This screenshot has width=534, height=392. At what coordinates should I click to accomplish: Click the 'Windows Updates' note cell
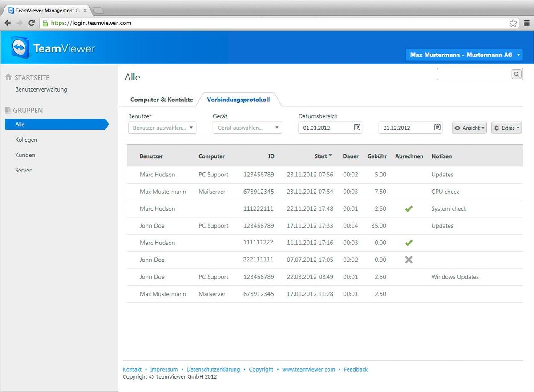455,276
